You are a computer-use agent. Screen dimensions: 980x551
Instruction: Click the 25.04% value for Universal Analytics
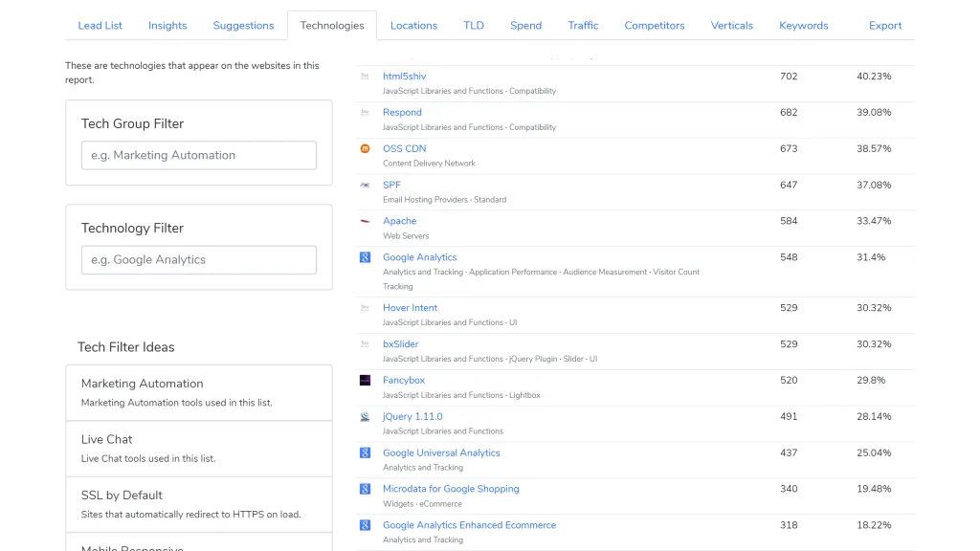tap(874, 452)
